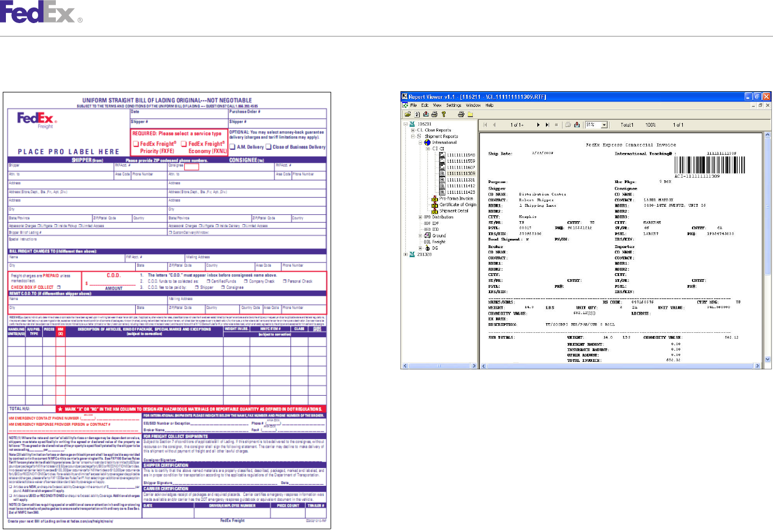
Task: Open the File menu
Action: (x=413, y=105)
